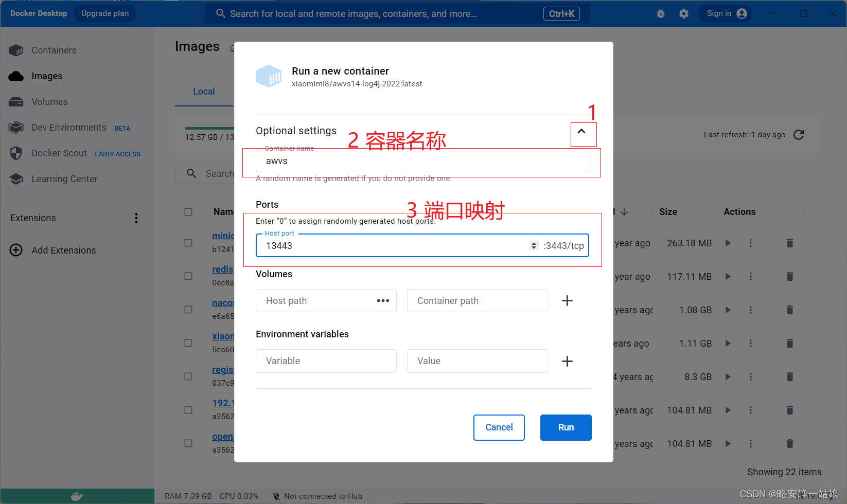Select checkbox for the nacos image row
The height and width of the screenshot is (504, 847).
click(188, 310)
